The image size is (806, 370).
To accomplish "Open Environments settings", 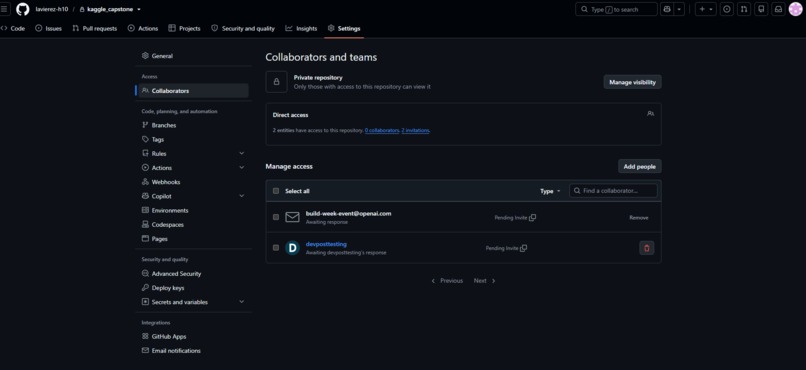I will tap(194, 211).
